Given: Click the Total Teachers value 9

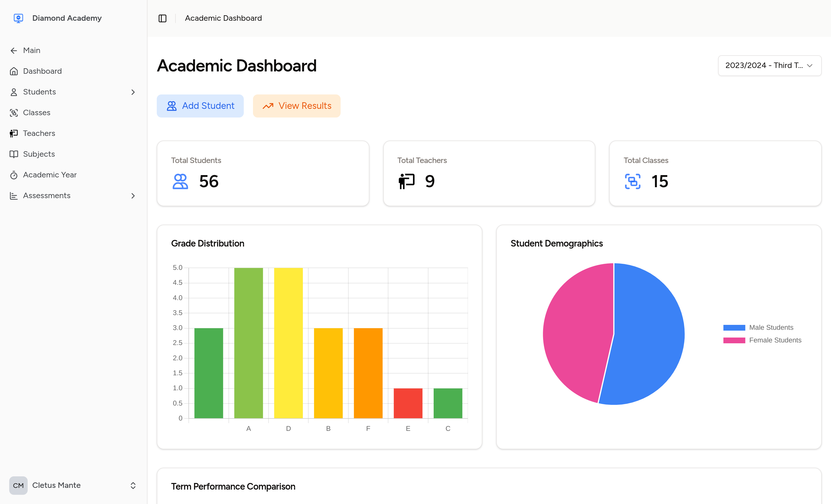Looking at the screenshot, I should (x=430, y=181).
